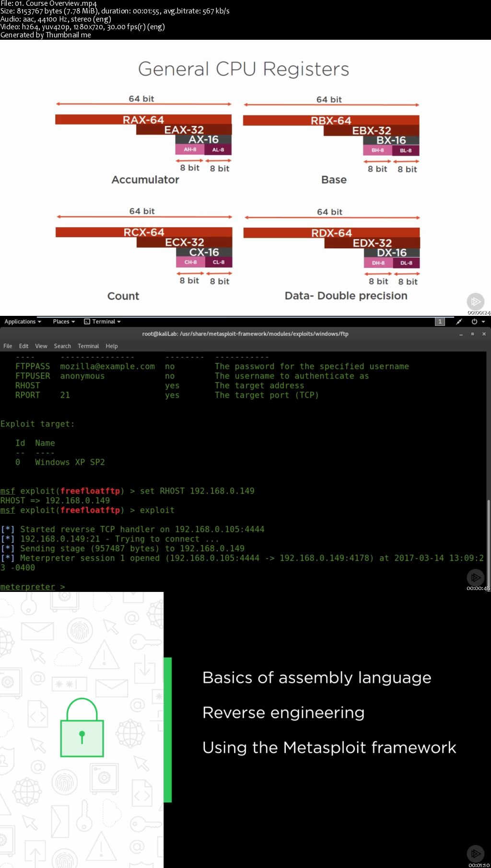
Task: Click the 'Sending stage (957487 bytes)' line
Action: [122, 548]
